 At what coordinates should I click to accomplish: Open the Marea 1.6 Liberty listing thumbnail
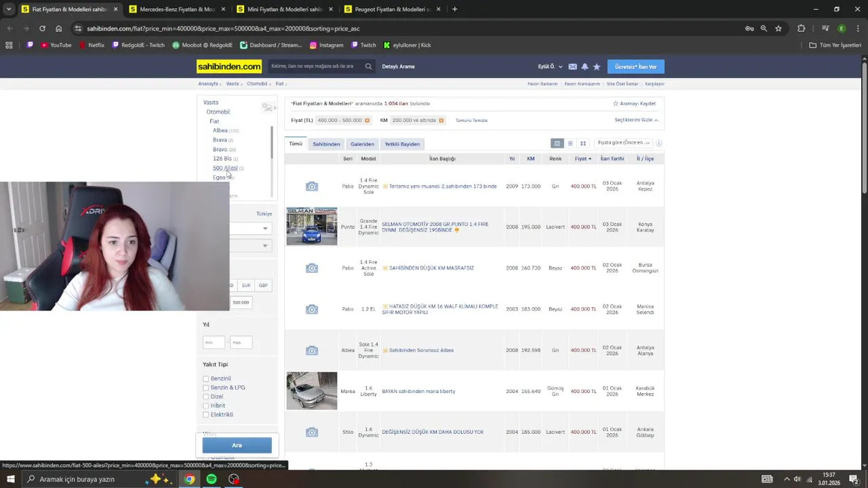coord(311,391)
